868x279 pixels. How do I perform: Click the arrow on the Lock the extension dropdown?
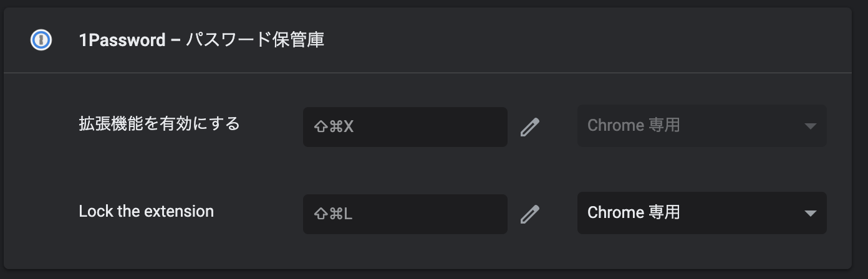point(810,214)
